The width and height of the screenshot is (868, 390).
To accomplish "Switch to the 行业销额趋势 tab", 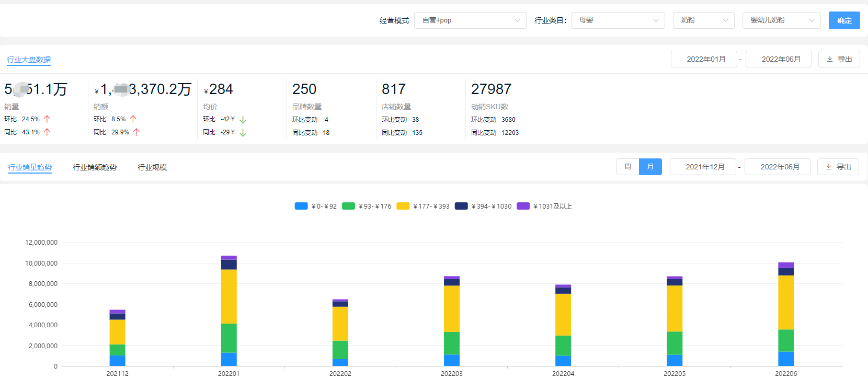I will point(95,167).
